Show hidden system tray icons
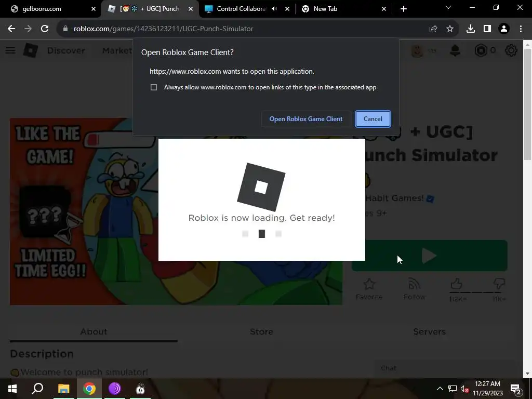This screenshot has width=532, height=399. [x=440, y=389]
